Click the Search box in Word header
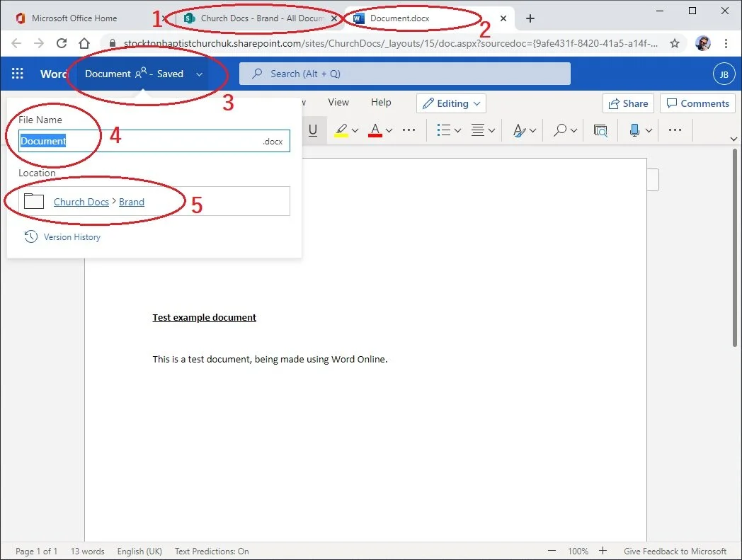The width and height of the screenshot is (742, 560). click(404, 74)
